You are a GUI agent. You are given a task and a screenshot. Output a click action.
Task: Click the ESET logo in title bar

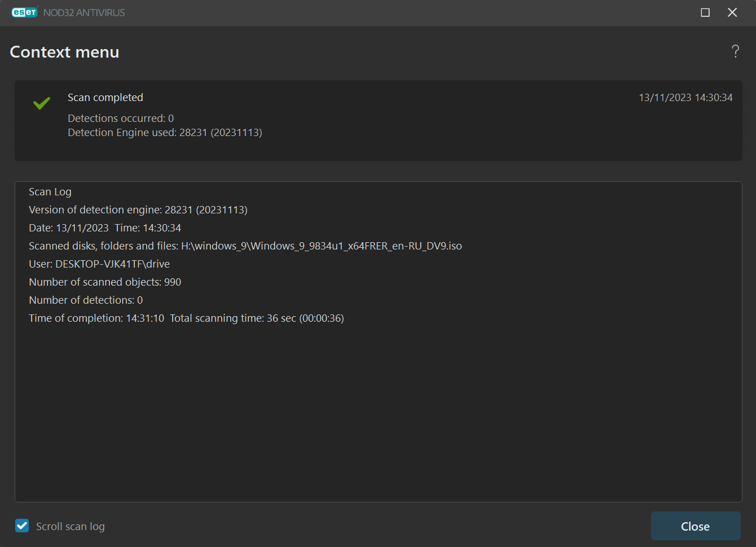24,12
